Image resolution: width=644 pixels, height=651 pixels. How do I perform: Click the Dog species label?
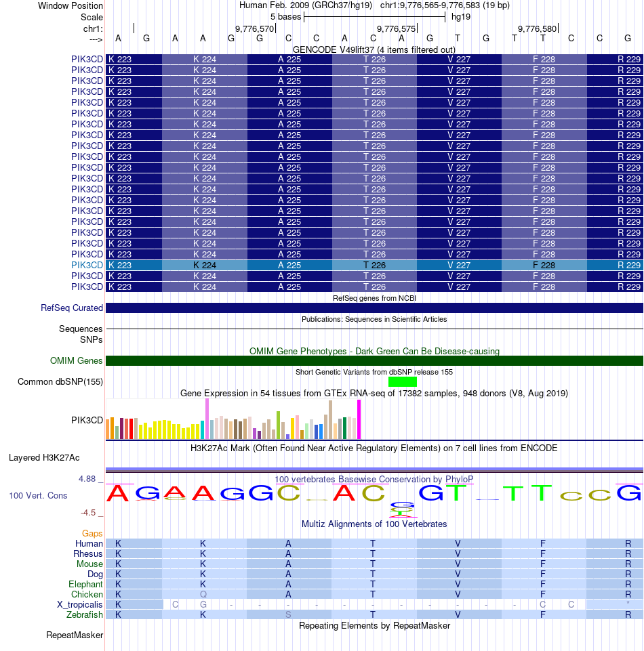(x=95, y=574)
